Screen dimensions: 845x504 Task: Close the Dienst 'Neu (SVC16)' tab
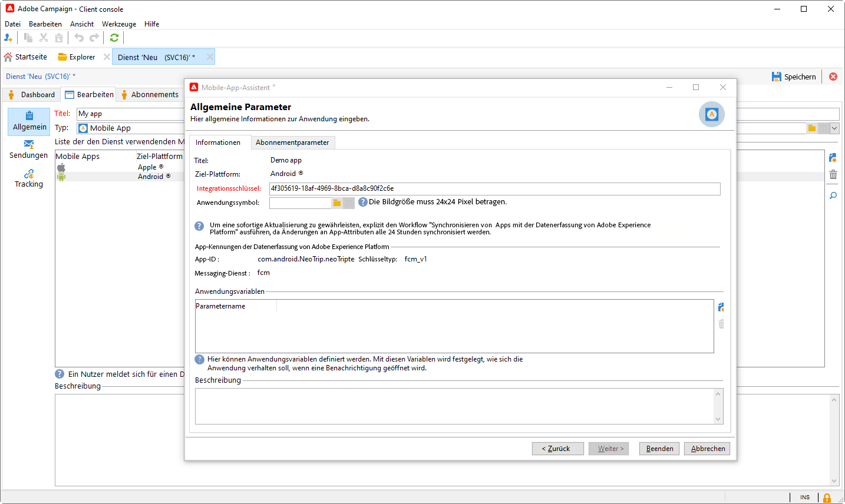coord(210,57)
